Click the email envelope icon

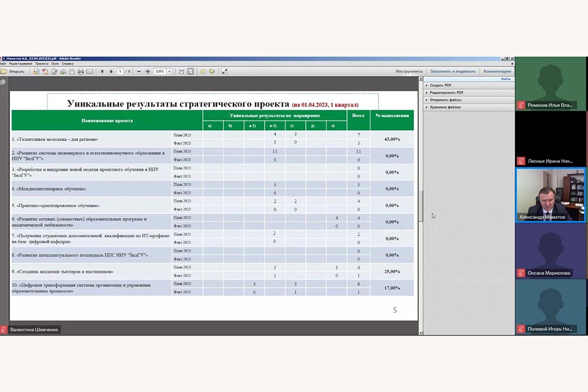click(90, 71)
